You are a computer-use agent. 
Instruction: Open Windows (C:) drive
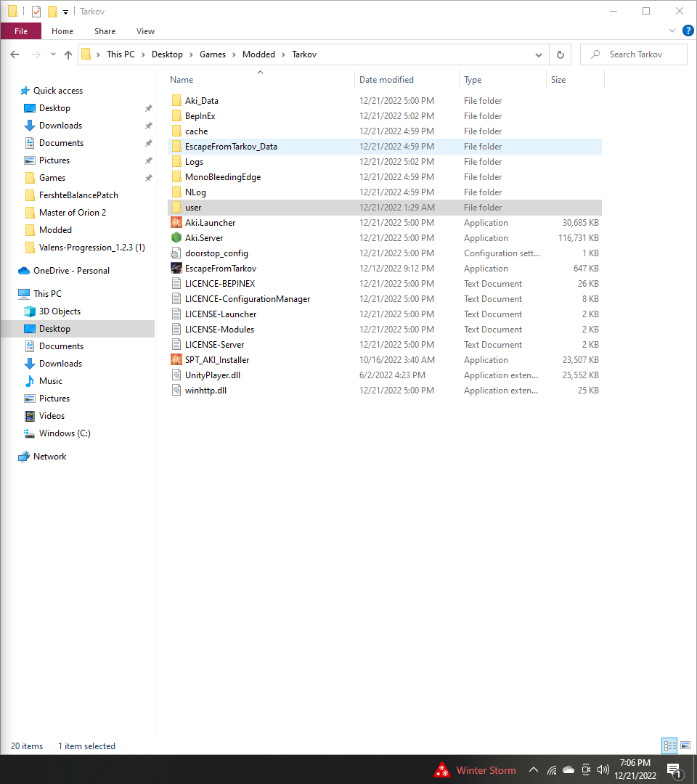point(65,433)
